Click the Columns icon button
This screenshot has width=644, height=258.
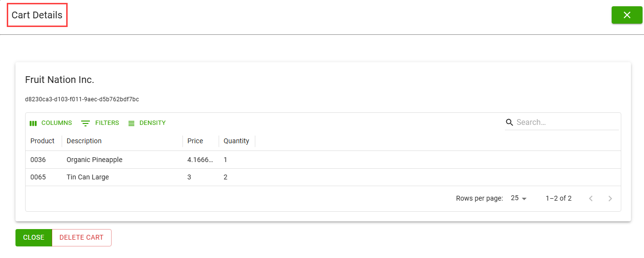(x=51, y=123)
